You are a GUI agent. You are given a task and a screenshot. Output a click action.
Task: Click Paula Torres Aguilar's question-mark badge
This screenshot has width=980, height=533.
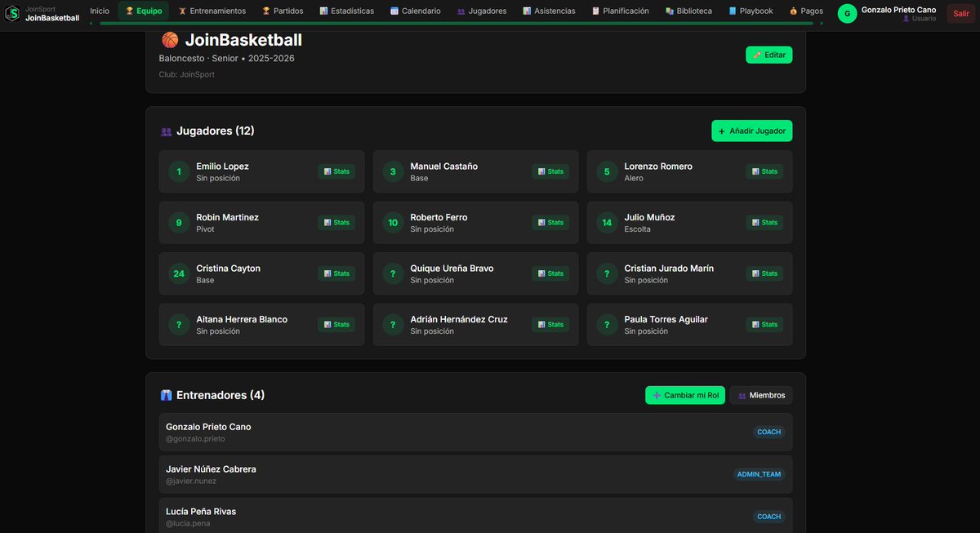tap(607, 324)
